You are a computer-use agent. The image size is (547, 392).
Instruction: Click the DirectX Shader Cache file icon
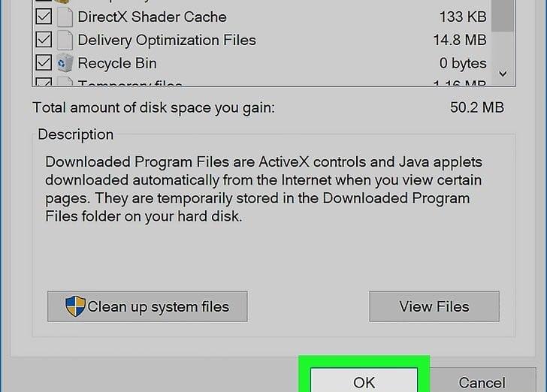tap(65, 17)
